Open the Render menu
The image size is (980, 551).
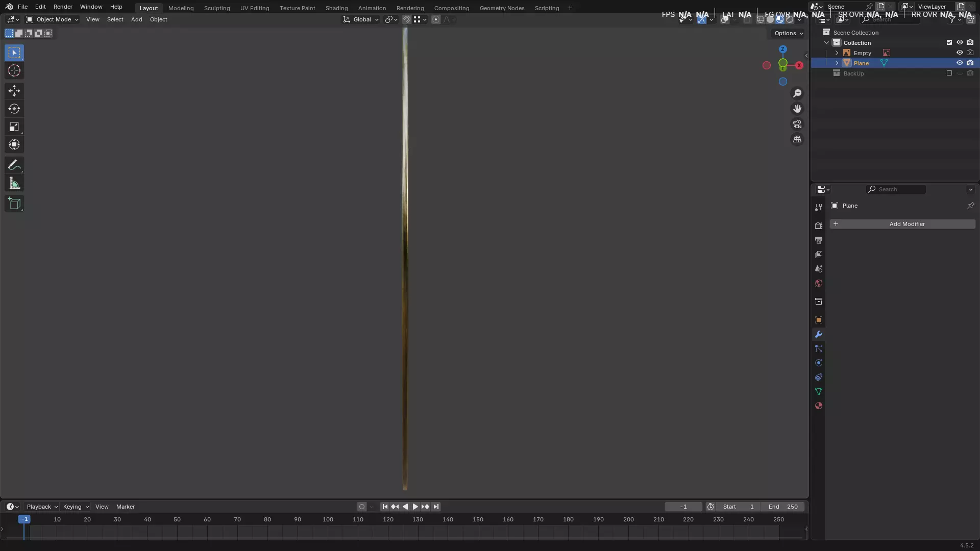(63, 7)
